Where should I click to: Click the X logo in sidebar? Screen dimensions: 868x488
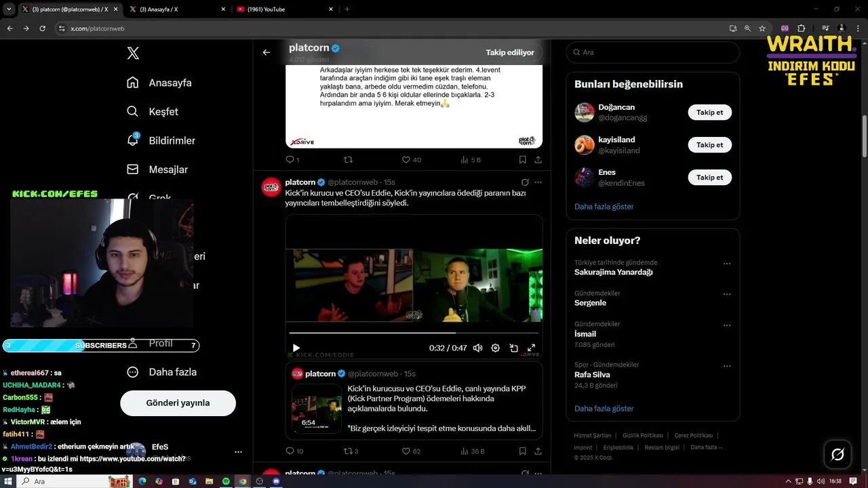134,53
